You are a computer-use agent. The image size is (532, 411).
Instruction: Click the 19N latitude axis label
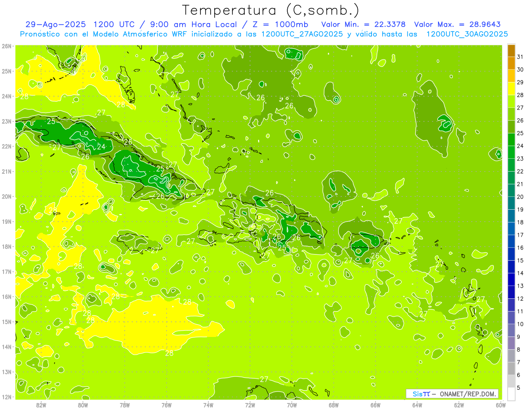(7, 221)
